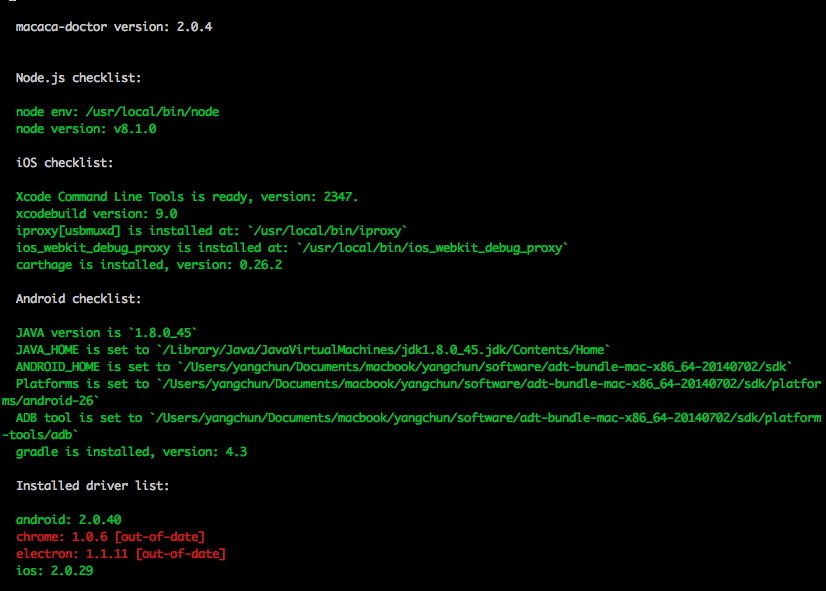
Task: Click the gradle version 4.3 line
Action: pyautogui.click(x=131, y=452)
